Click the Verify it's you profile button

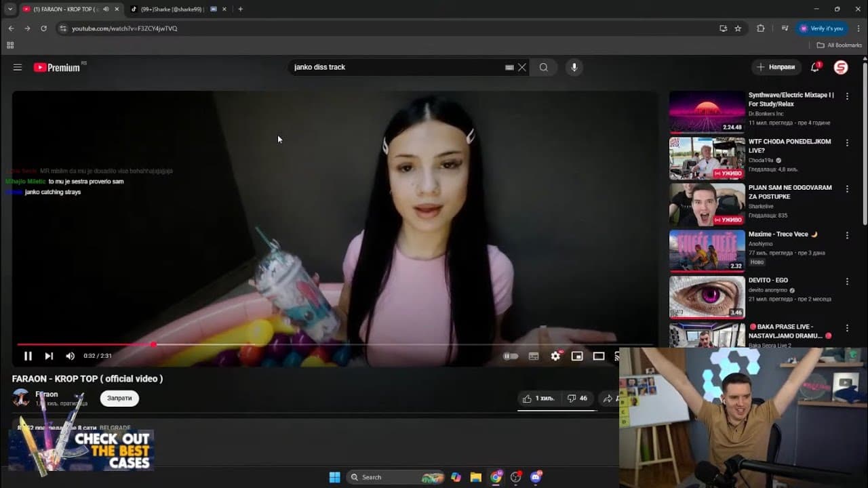coord(822,28)
